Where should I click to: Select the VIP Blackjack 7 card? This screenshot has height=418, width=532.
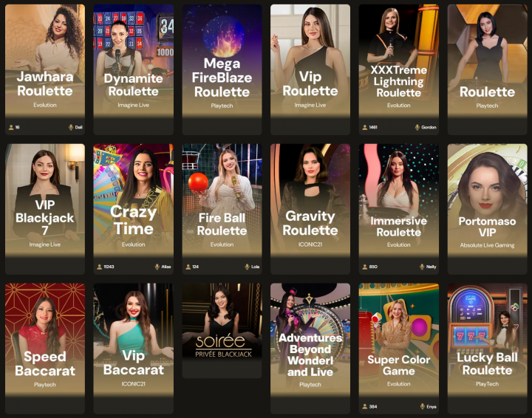(x=45, y=209)
